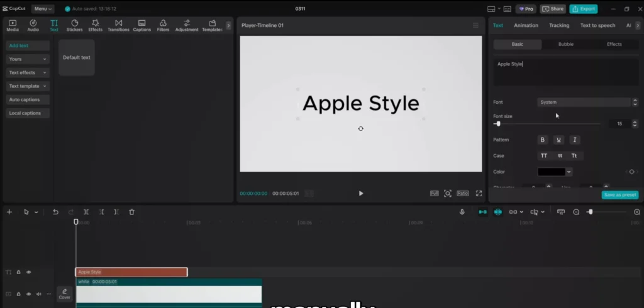The image size is (644, 308).
Task: Click the Split clip tool
Action: coord(86,212)
